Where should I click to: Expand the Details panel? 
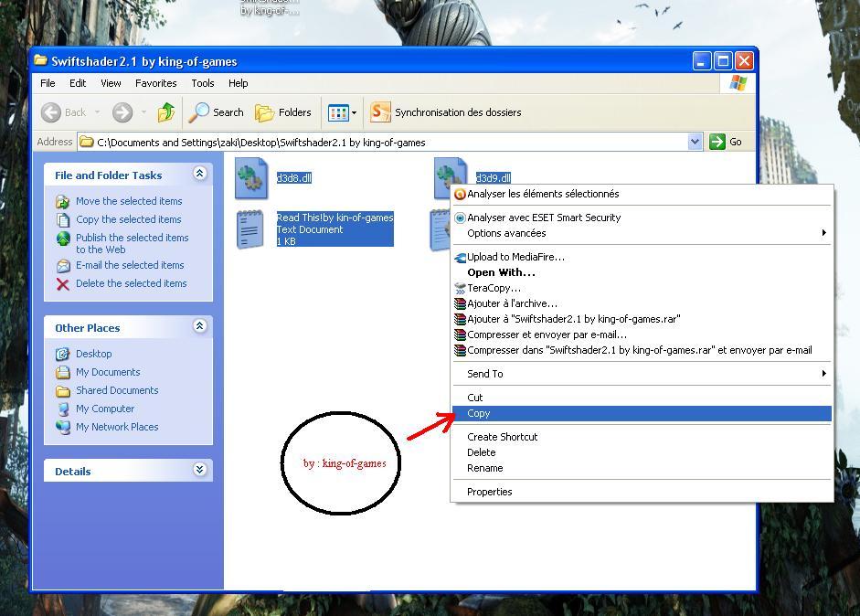(199, 470)
